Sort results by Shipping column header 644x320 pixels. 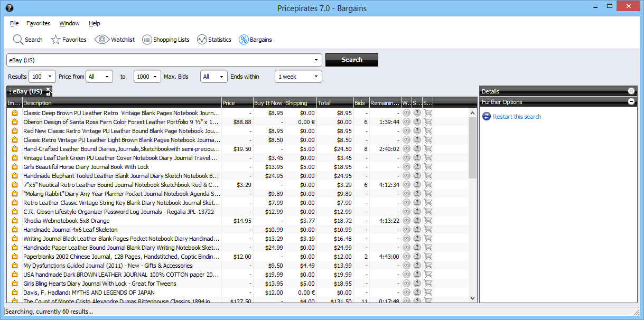[301, 103]
